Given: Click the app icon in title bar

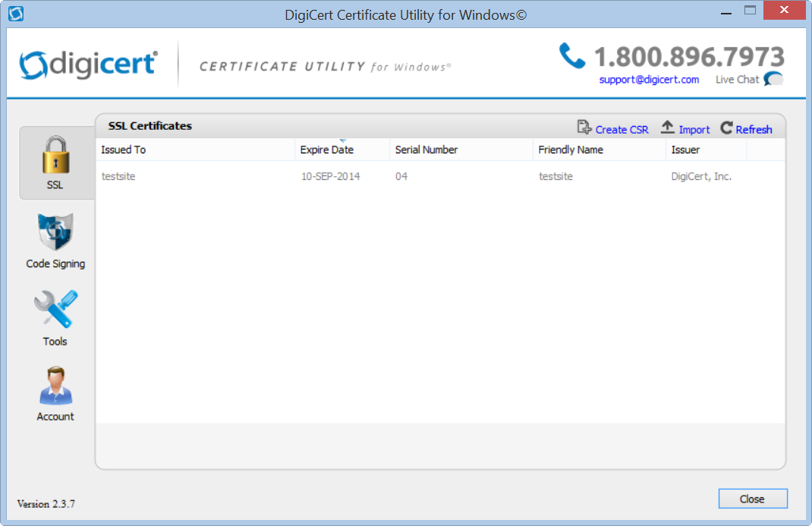Looking at the screenshot, I should click(16, 14).
